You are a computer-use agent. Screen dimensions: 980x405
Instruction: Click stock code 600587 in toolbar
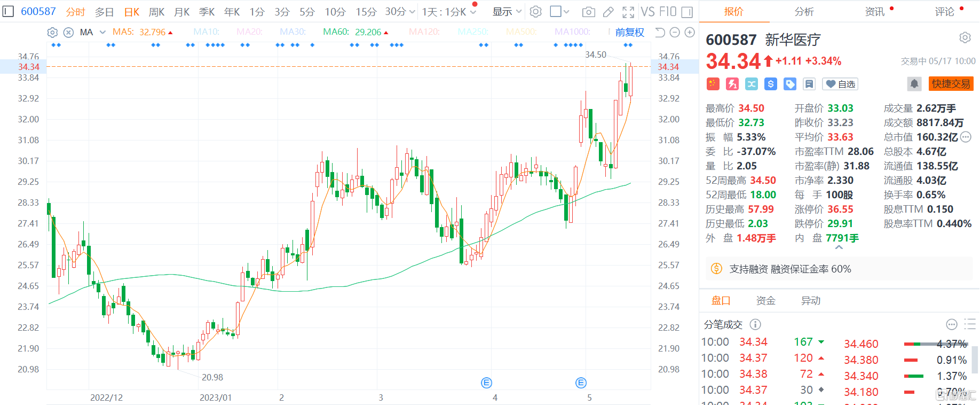click(x=38, y=11)
